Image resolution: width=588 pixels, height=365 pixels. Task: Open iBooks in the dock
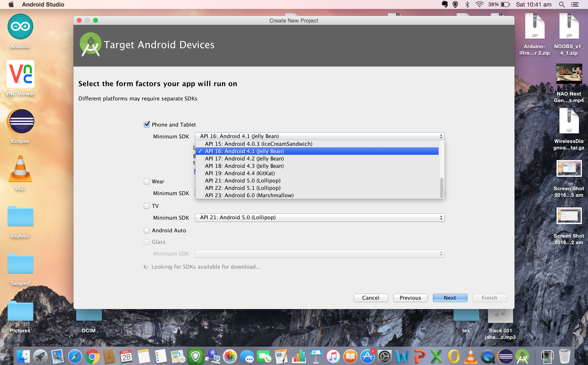[350, 356]
